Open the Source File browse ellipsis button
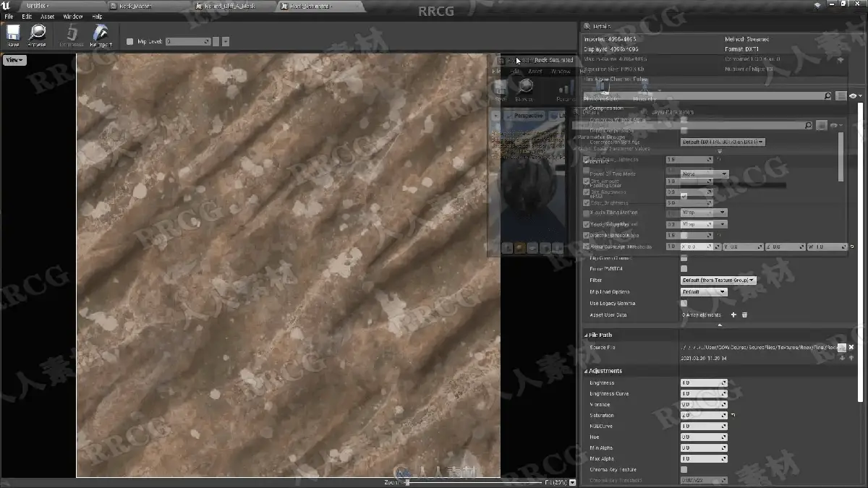 point(842,348)
